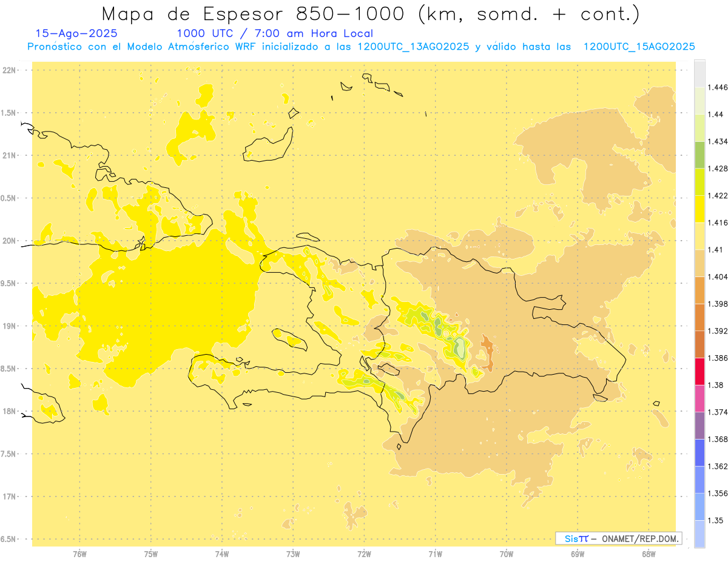728x562 pixels.
Task: Click the 70W longitude label
Action: (507, 554)
